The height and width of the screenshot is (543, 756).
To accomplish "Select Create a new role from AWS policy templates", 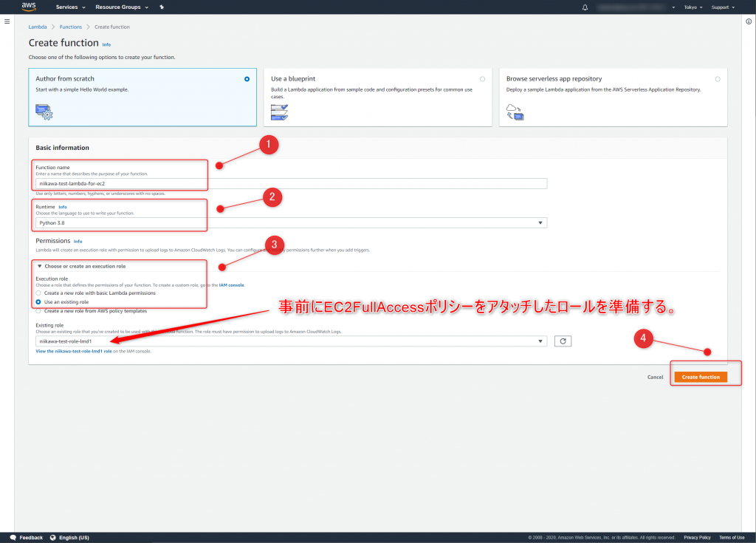I will point(38,311).
